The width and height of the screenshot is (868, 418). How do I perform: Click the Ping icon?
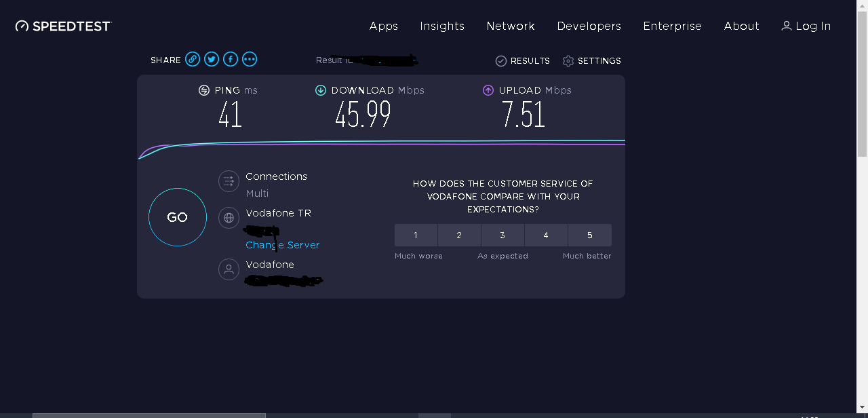(x=204, y=90)
